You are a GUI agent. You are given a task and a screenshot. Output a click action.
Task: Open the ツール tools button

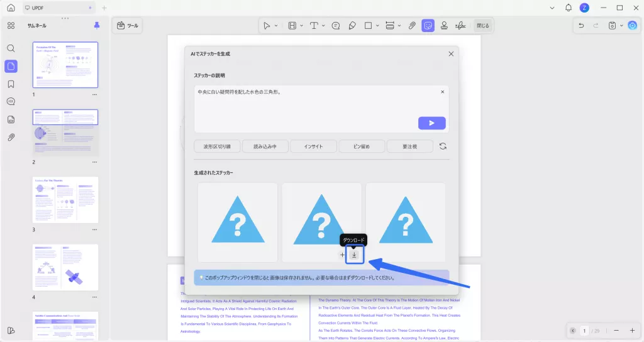point(127,25)
